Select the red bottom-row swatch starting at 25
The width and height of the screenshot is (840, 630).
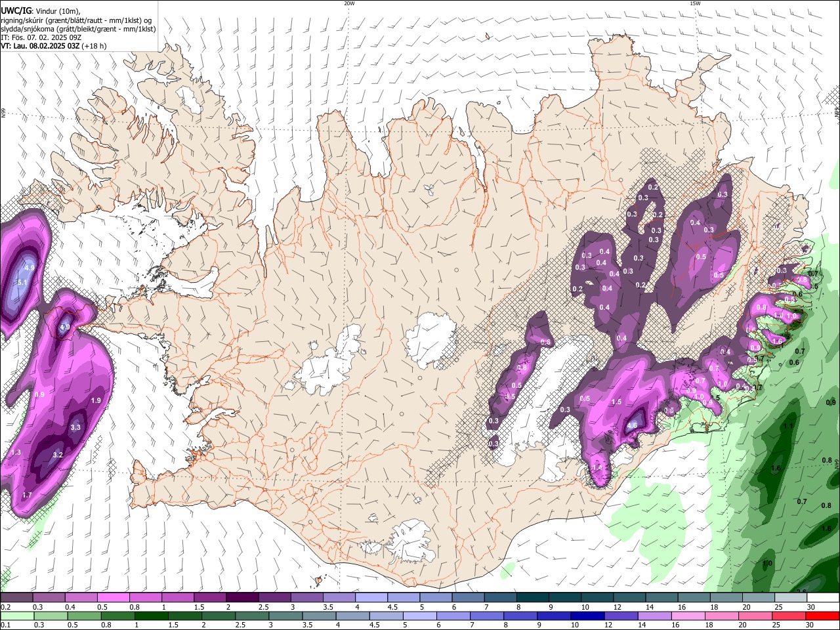click(x=790, y=616)
